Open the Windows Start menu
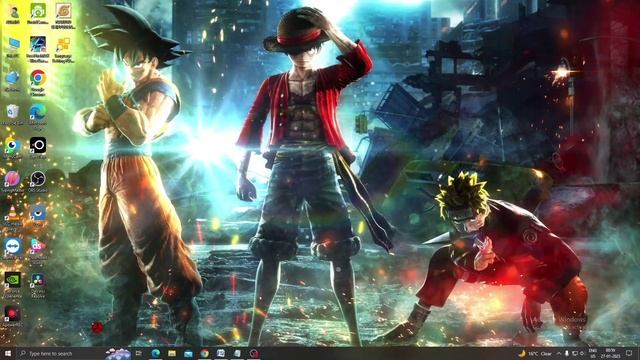The height and width of the screenshot is (360, 640). pos(8,353)
